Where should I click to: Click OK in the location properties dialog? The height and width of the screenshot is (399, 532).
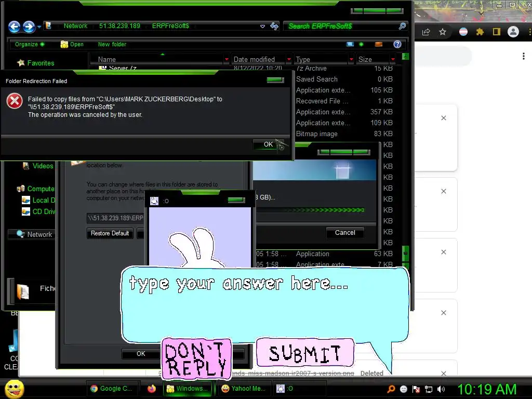(x=141, y=353)
